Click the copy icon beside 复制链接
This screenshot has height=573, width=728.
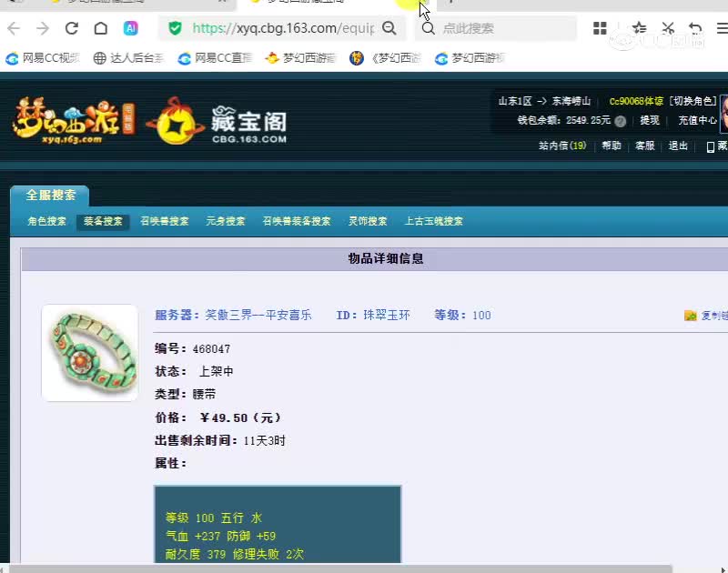click(x=690, y=315)
